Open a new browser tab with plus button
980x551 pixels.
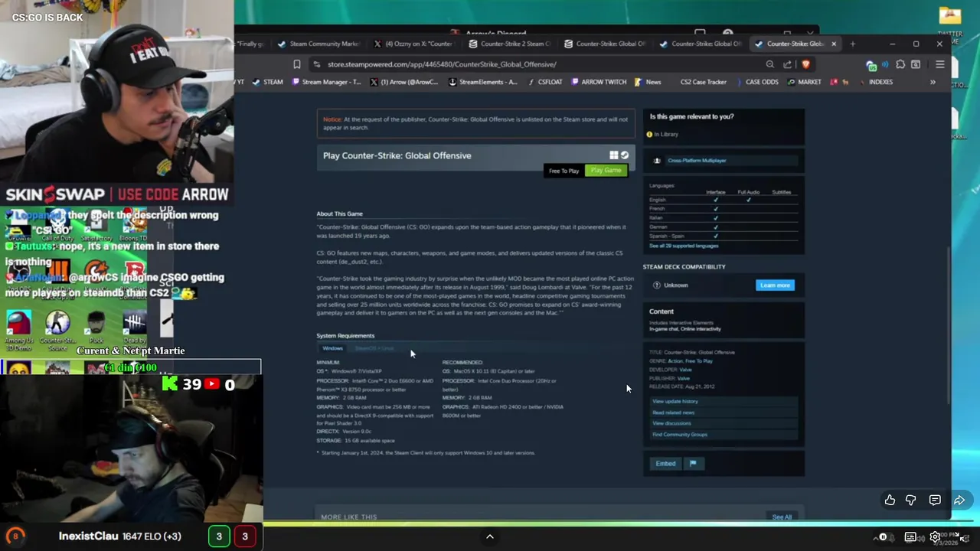tap(852, 44)
